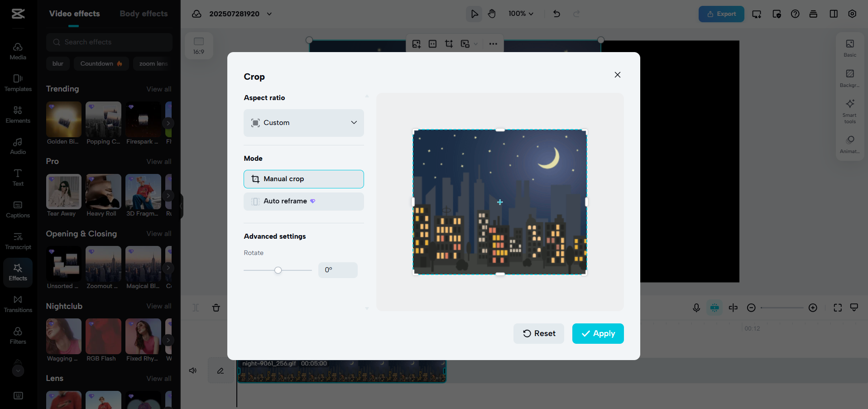Apply the crop settings
This screenshot has height=409, width=868.
[x=598, y=333]
